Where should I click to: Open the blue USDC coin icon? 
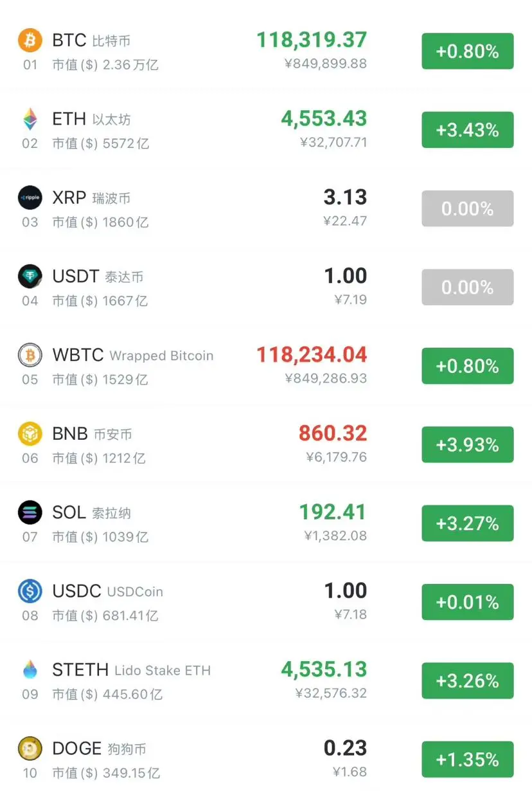tap(30, 592)
